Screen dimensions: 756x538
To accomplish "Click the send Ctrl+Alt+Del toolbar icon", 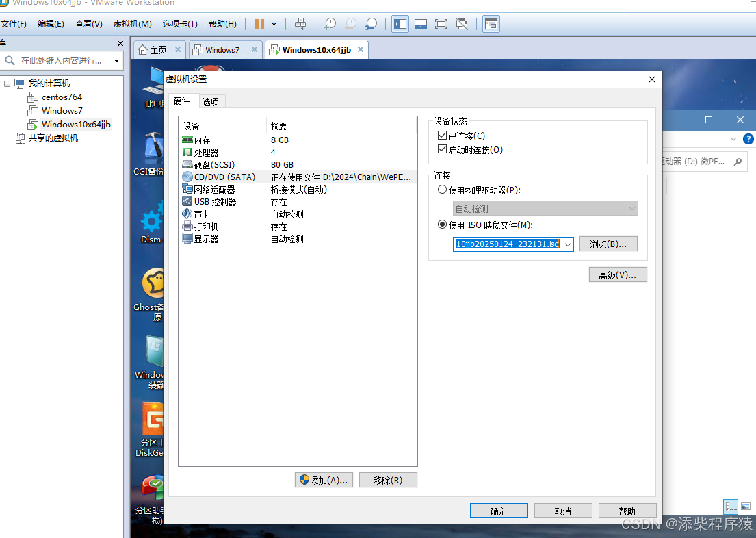I will tap(300, 24).
